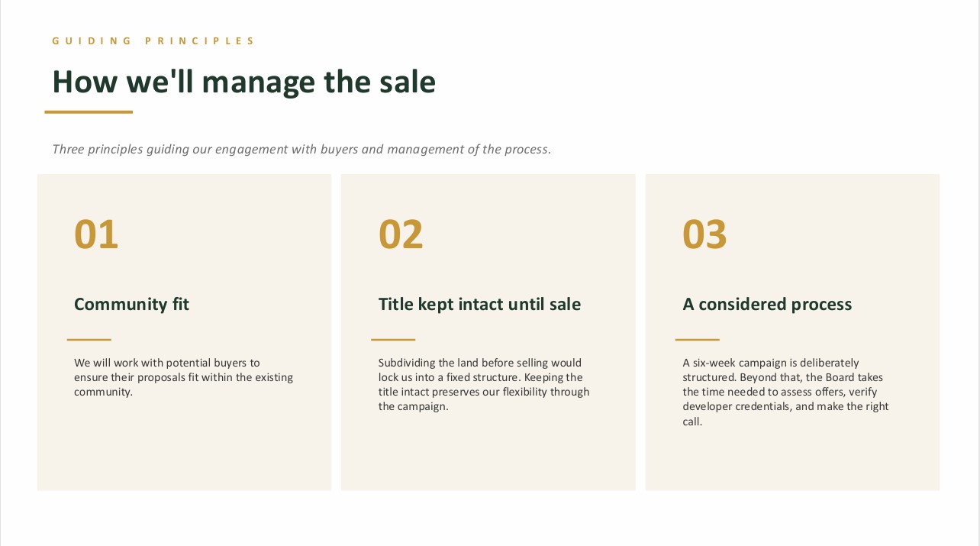
Task: Select the gold divider under 'A considered process'
Action: (697, 340)
